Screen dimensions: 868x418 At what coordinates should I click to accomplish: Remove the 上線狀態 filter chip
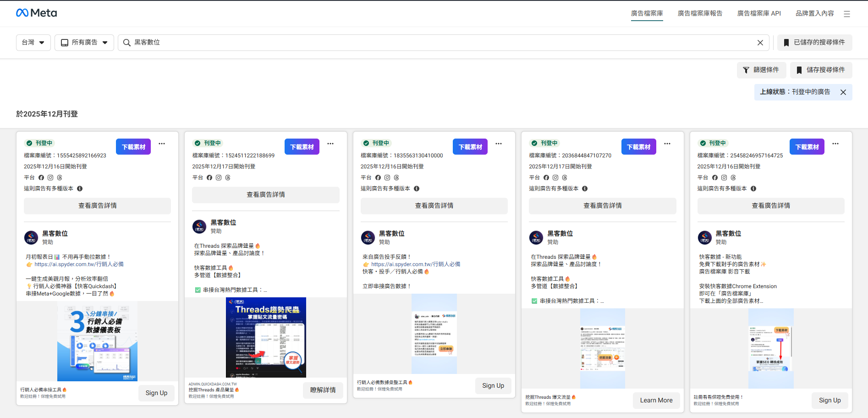(843, 92)
